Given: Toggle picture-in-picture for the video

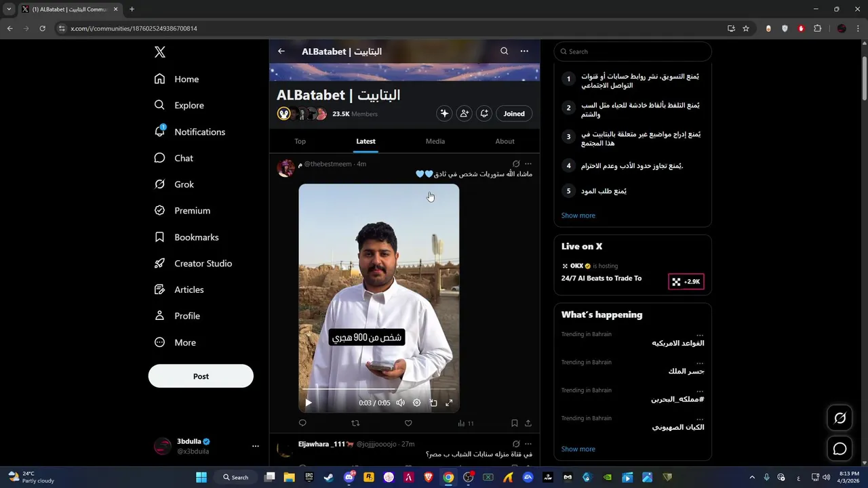Looking at the screenshot, I should click(x=433, y=403).
